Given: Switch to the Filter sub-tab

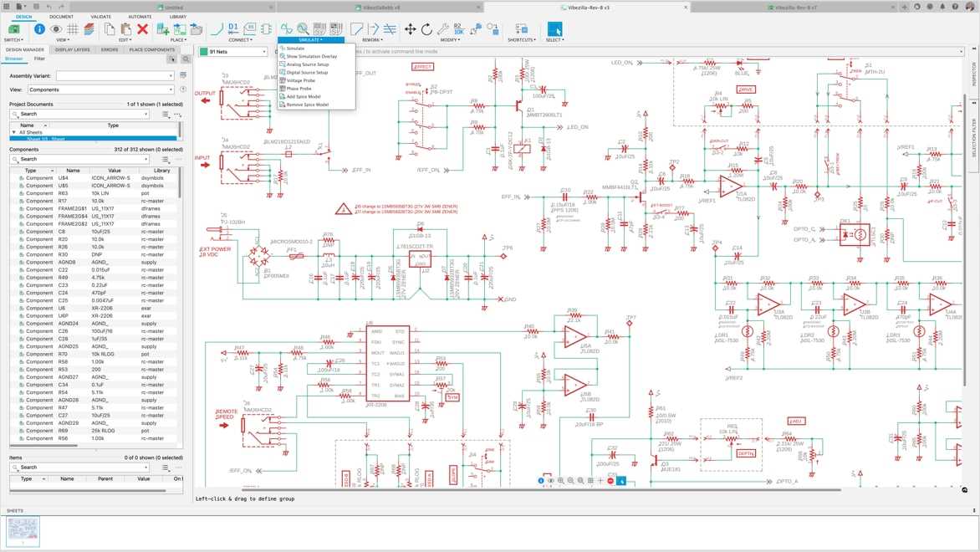Looking at the screenshot, I should pos(39,59).
